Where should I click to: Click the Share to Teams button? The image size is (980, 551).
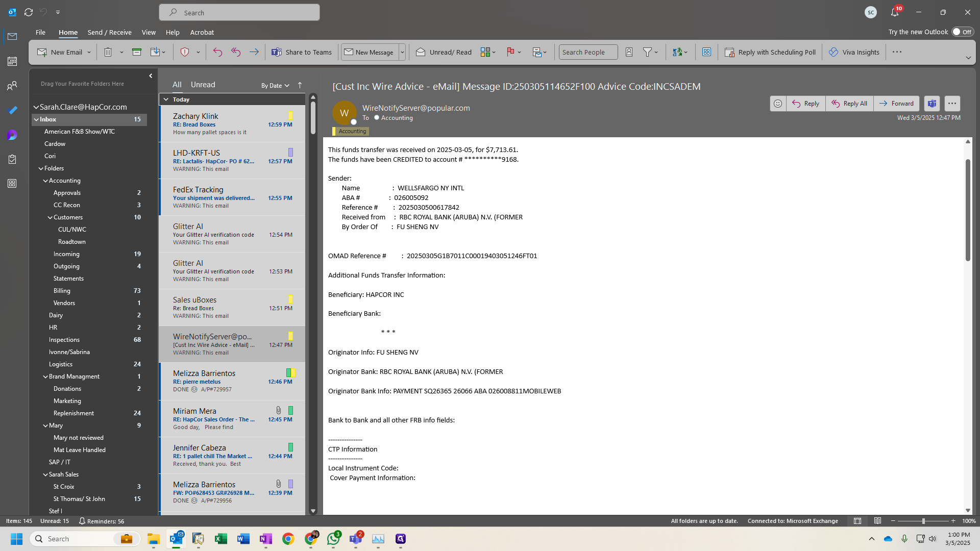[302, 52]
